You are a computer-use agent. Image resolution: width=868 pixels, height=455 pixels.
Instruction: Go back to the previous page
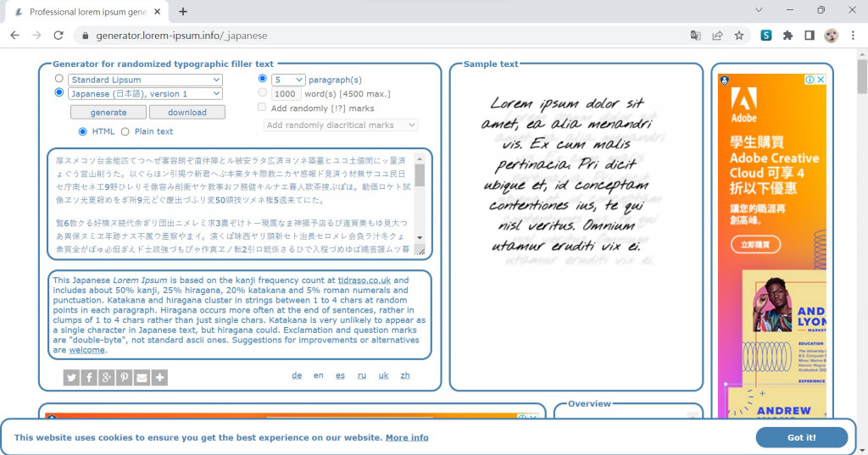15,36
